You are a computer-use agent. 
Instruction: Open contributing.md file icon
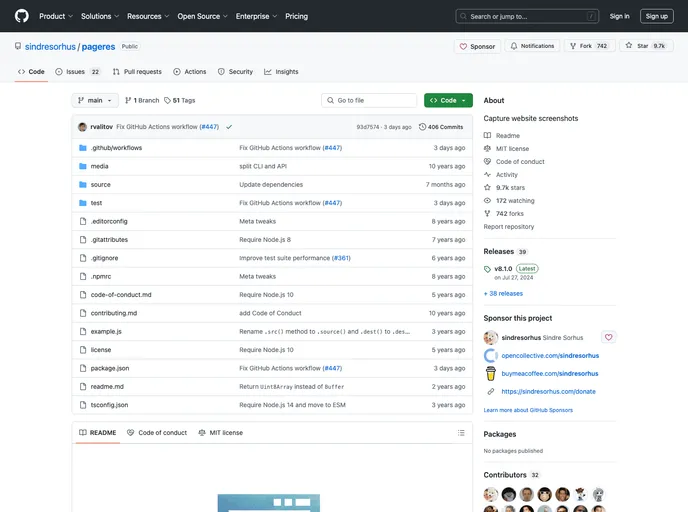click(82, 313)
